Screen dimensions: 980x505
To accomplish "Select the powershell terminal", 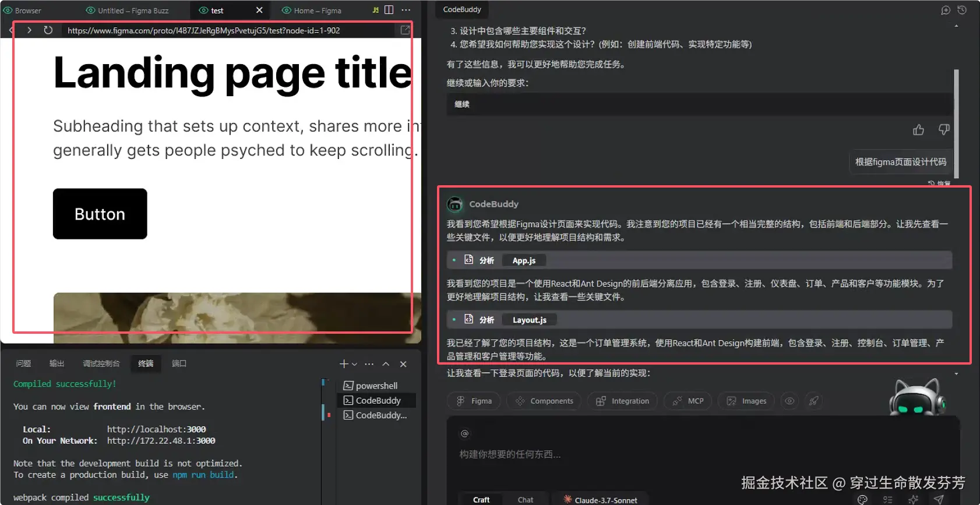I will point(377,386).
